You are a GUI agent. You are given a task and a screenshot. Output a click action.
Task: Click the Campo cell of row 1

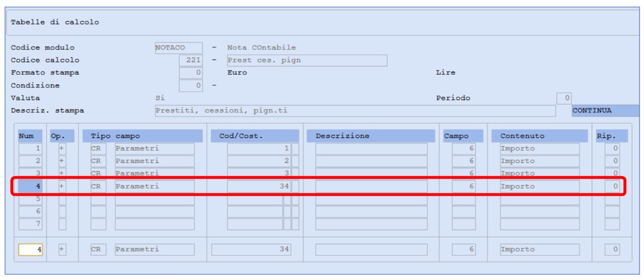464,149
